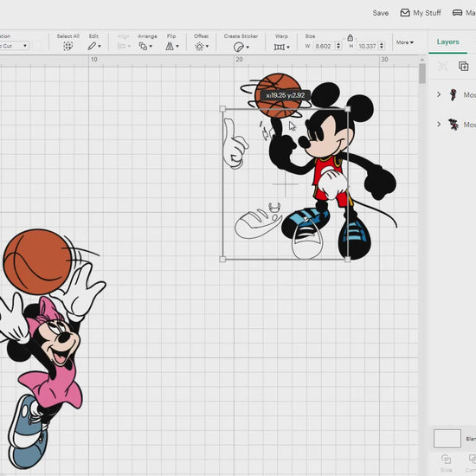This screenshot has width=476, height=476.
Task: Open the More dropdown menu
Action: (x=405, y=42)
